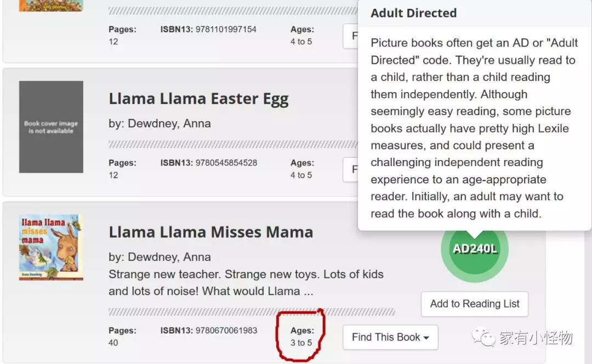
Task: Click the AD240L Lexile measure badge
Action: (x=475, y=249)
